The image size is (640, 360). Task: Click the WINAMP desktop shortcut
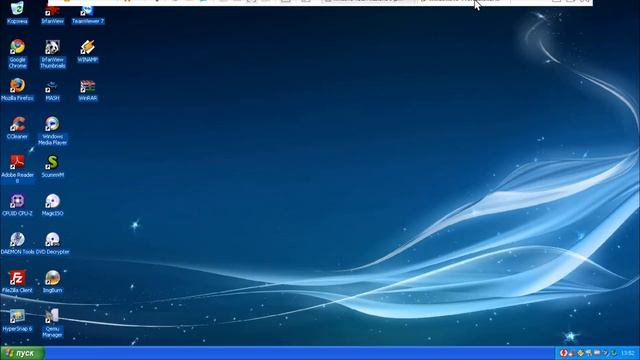tap(87, 51)
